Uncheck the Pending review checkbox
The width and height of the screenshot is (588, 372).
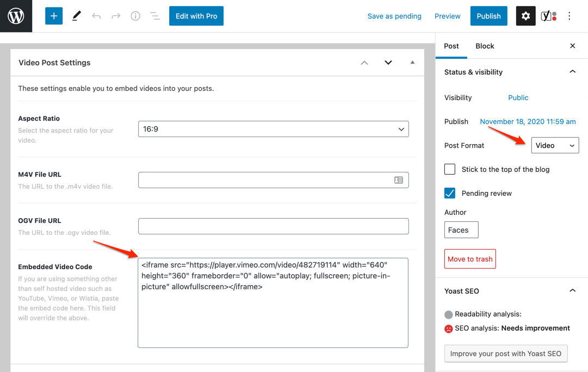tap(450, 193)
